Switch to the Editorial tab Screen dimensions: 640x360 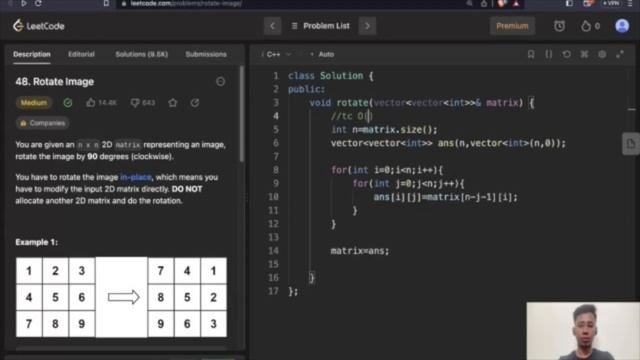[81, 54]
